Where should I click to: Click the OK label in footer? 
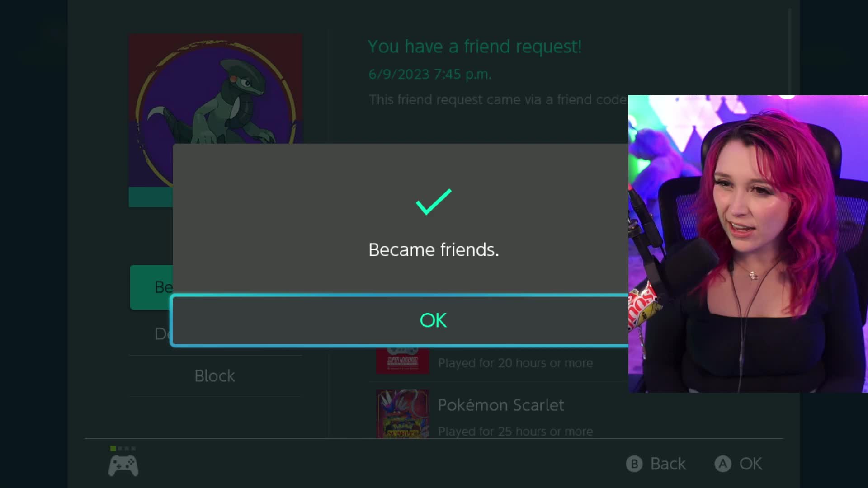click(750, 464)
